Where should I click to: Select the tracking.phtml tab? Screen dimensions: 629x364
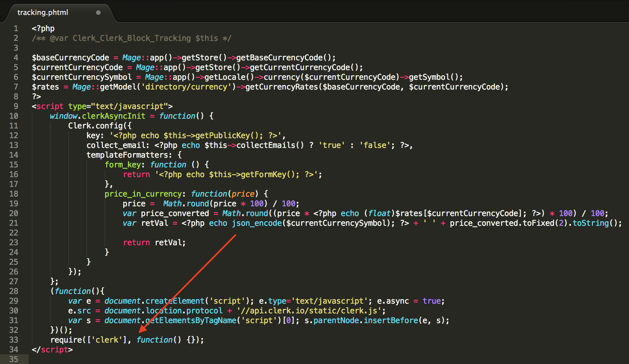43,12
